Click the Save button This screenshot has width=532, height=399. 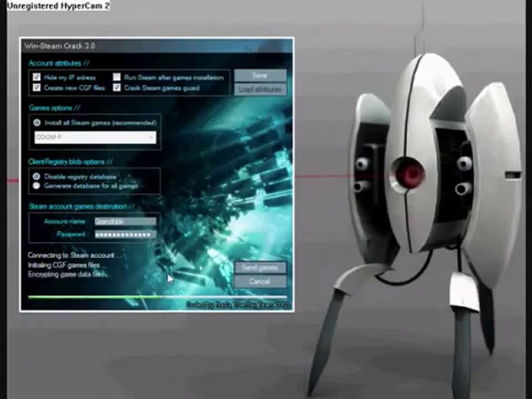click(x=260, y=76)
